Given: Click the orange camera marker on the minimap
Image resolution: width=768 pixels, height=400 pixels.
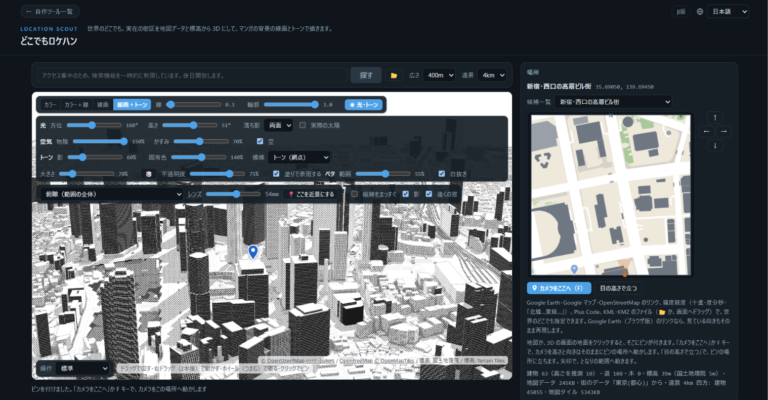Looking at the screenshot, I should click(x=624, y=273).
